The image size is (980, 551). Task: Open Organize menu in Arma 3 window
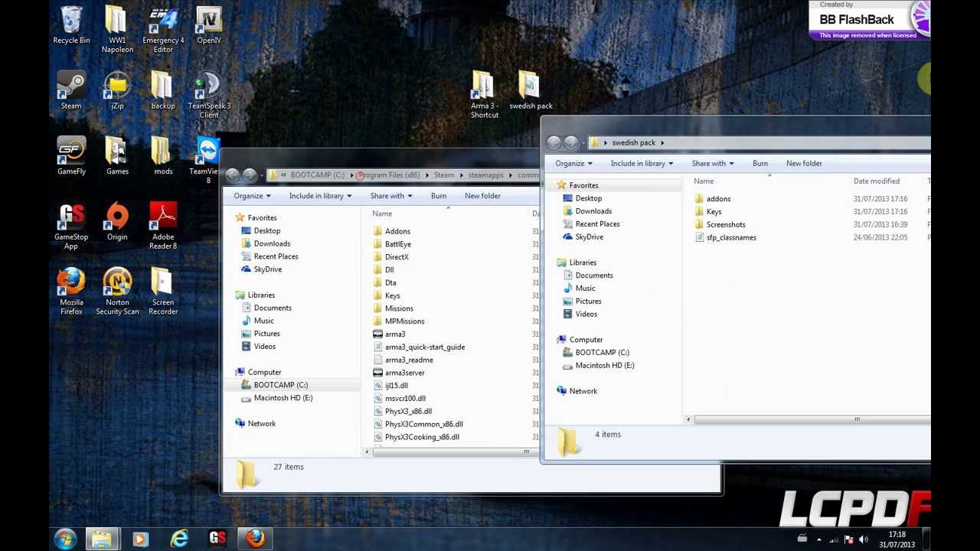tap(252, 196)
